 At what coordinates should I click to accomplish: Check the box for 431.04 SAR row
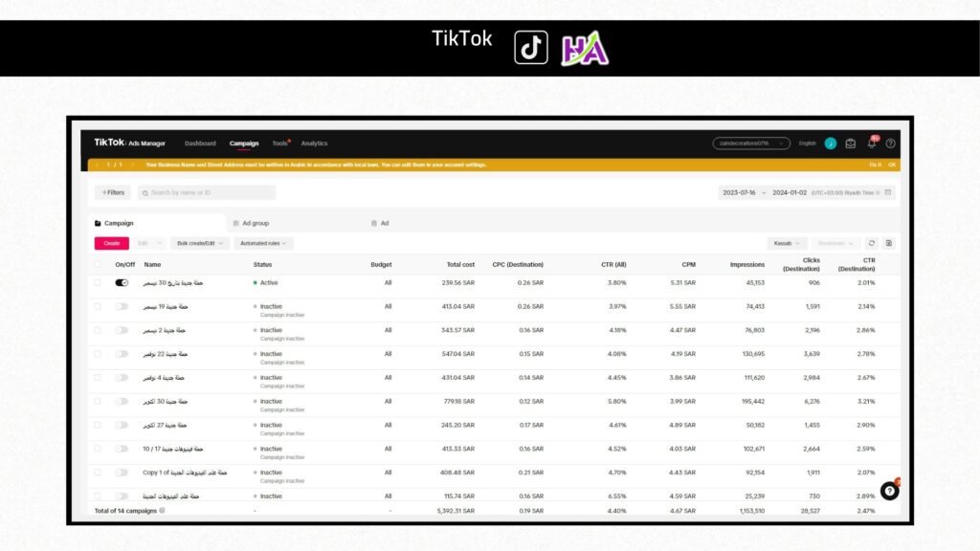(98, 378)
